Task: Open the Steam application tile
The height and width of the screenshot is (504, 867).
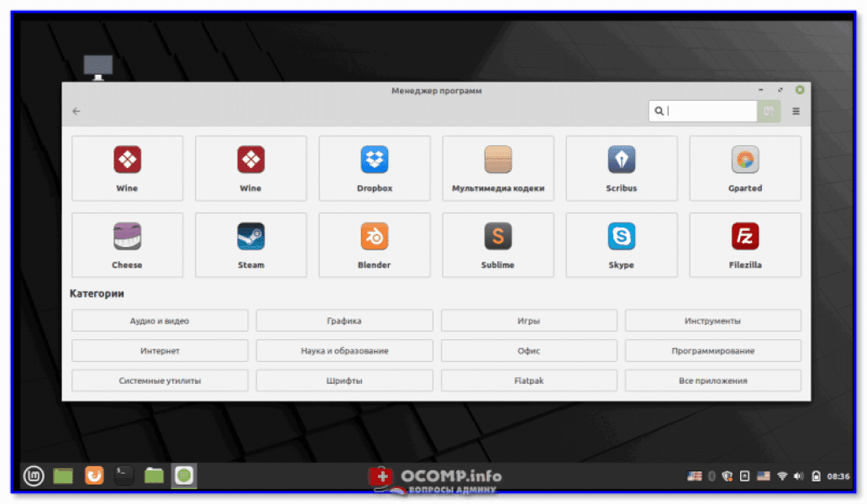Action: [251, 244]
